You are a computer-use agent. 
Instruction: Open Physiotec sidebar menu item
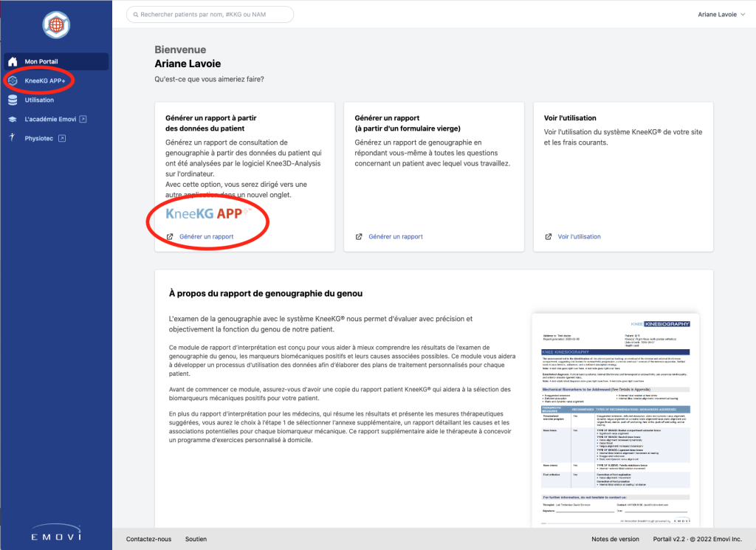(x=56, y=138)
